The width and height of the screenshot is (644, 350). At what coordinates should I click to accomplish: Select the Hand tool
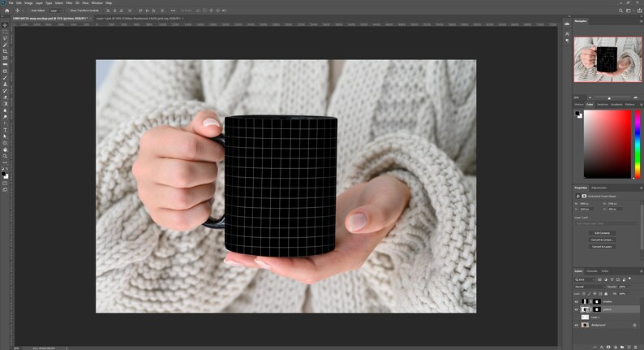click(5, 150)
